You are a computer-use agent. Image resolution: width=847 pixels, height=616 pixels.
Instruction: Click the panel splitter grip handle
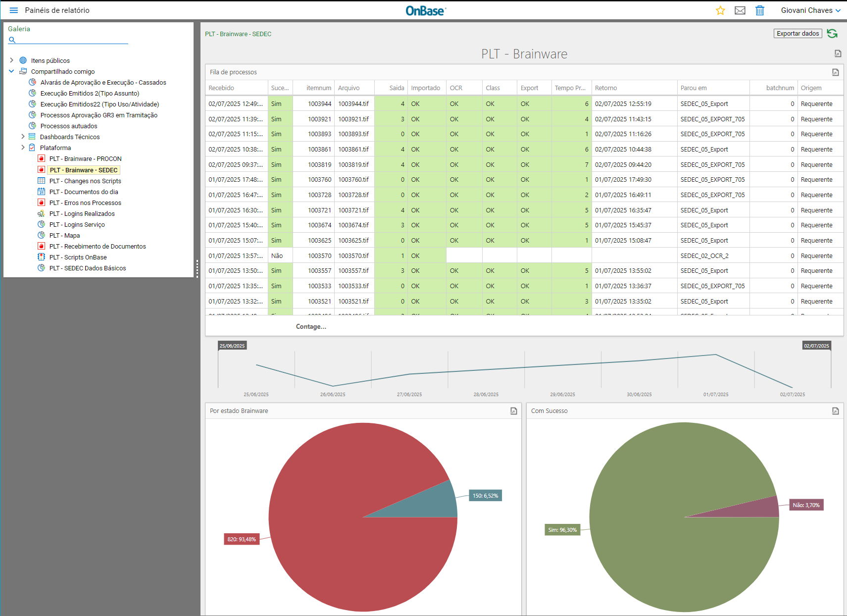pos(197,269)
